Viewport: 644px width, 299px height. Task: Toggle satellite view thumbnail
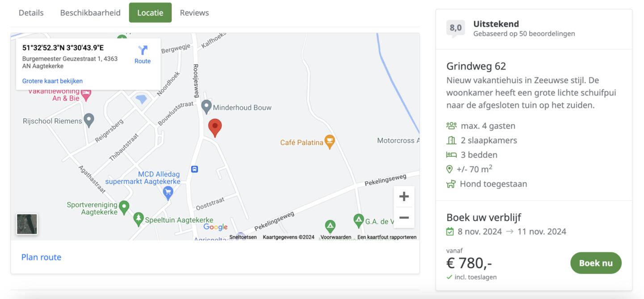coord(27,224)
